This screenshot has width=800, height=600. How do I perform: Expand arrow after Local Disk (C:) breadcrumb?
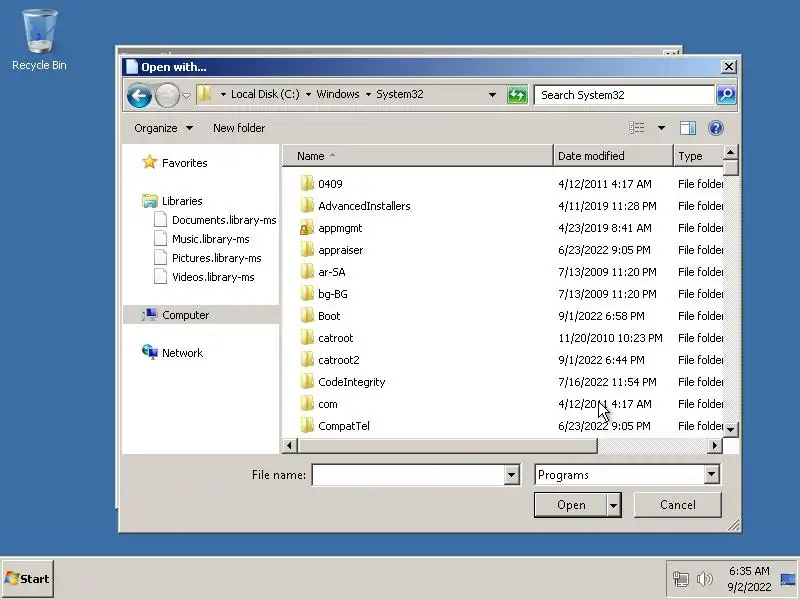[x=308, y=94]
